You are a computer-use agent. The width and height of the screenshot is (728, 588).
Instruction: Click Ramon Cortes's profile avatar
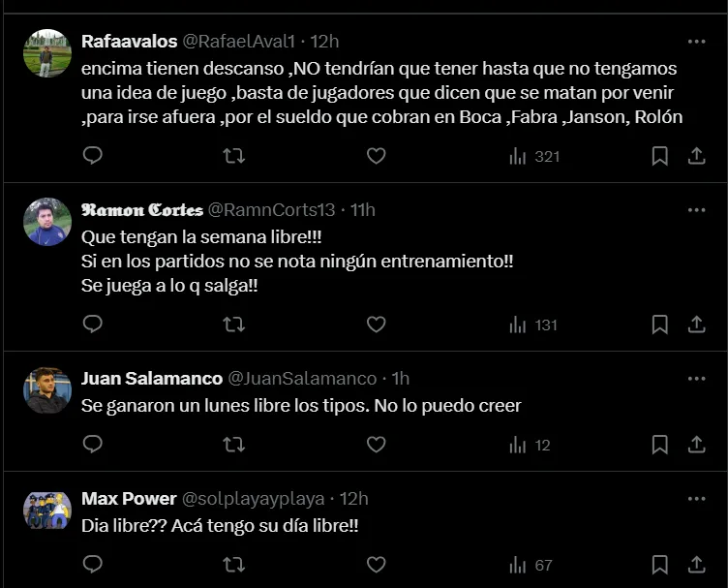click(x=47, y=222)
